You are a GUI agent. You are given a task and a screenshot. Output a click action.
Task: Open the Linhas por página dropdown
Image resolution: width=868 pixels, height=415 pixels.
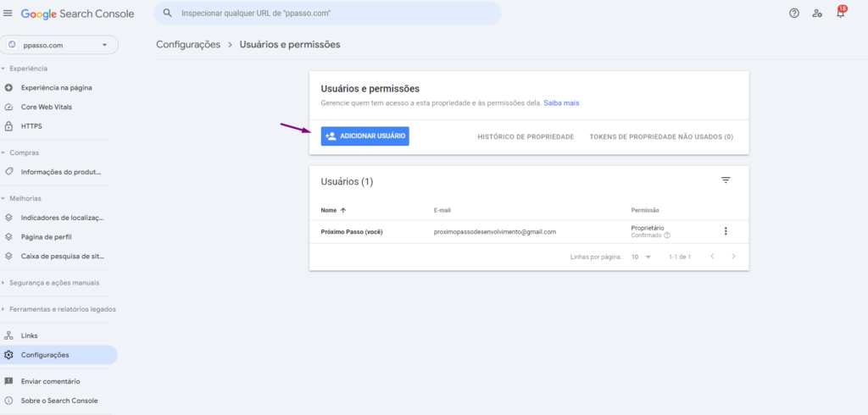pos(641,257)
